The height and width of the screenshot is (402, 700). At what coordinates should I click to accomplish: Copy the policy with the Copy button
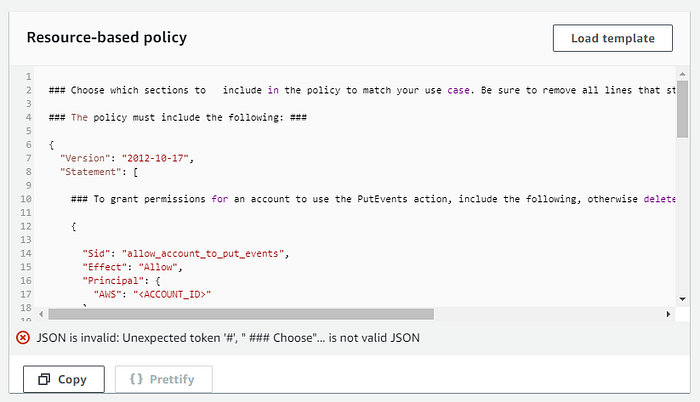(x=64, y=379)
